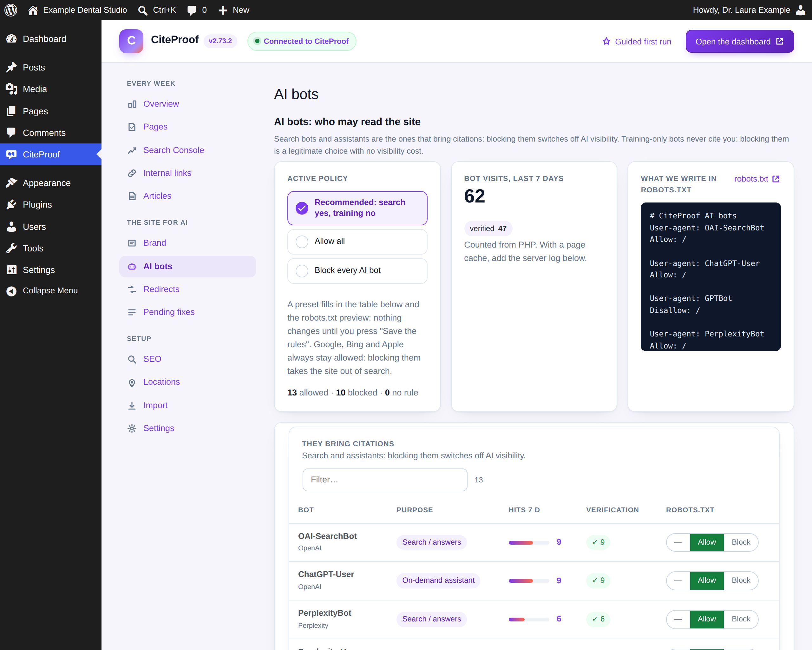Click Example Dental Studio site name
Viewport: 812px width, 650px height.
(x=85, y=10)
